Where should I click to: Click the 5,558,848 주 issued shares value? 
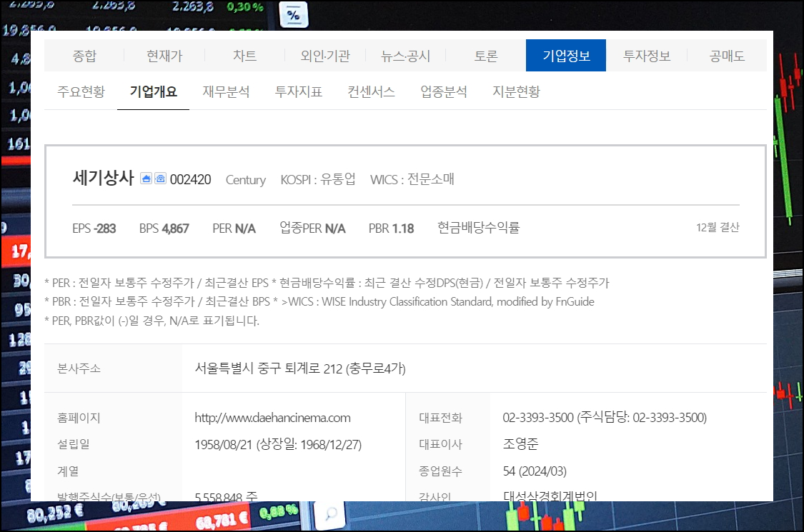(x=226, y=496)
